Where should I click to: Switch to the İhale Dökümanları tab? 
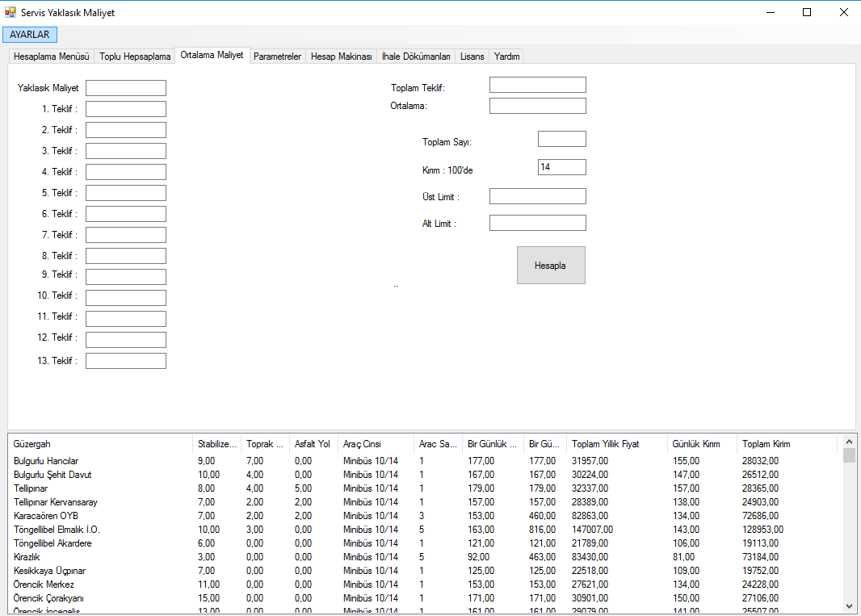click(416, 57)
